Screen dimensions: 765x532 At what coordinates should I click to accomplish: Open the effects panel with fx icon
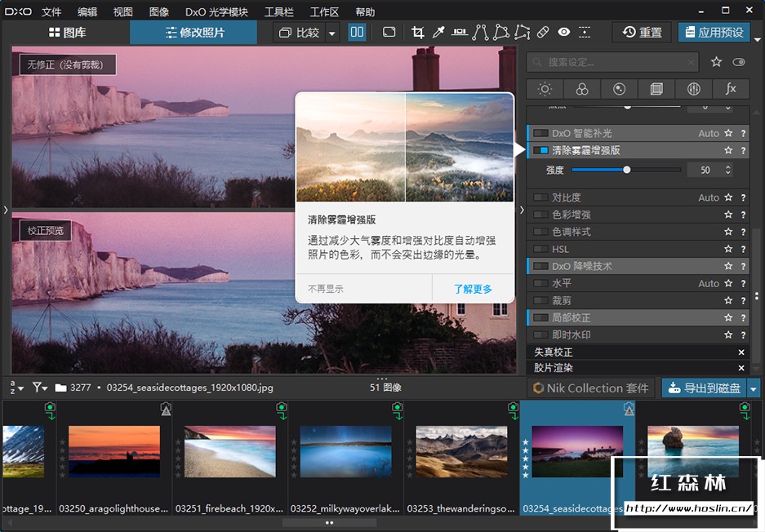(x=731, y=89)
